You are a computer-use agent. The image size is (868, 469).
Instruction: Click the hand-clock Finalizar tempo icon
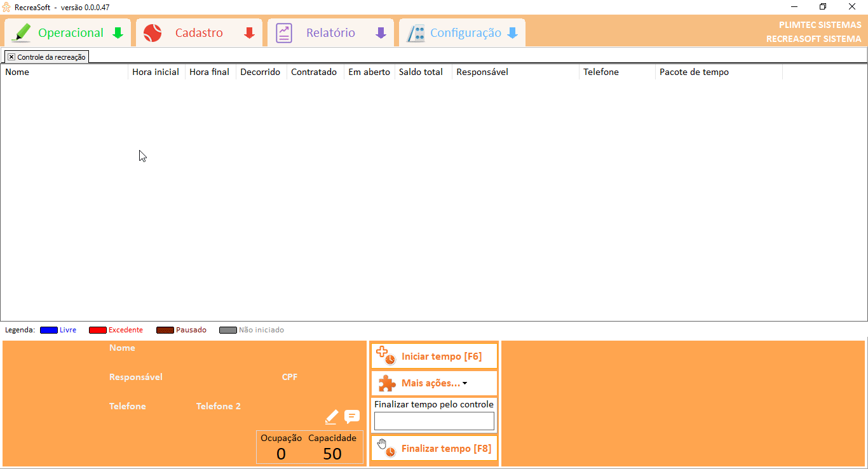(x=386, y=448)
